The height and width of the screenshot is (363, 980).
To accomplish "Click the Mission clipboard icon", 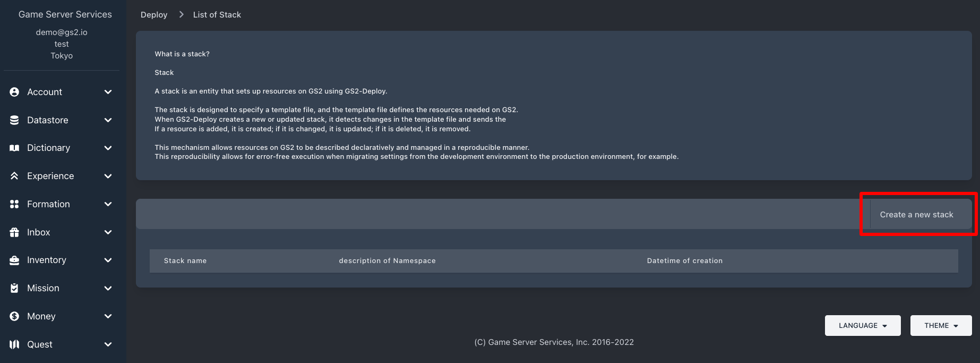I will pos(14,288).
